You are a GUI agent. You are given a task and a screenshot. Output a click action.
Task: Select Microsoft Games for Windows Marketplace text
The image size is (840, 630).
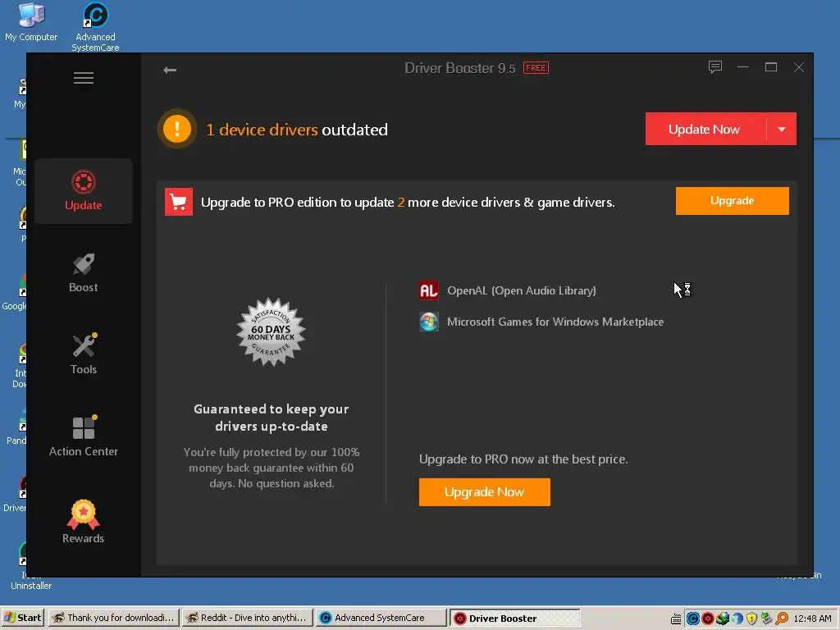pyautogui.click(x=555, y=322)
